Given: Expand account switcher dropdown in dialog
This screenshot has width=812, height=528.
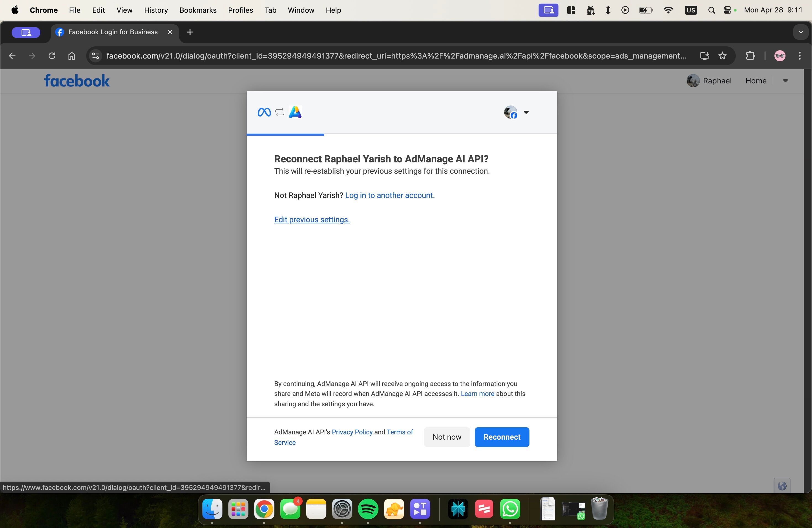Looking at the screenshot, I should pyautogui.click(x=525, y=112).
